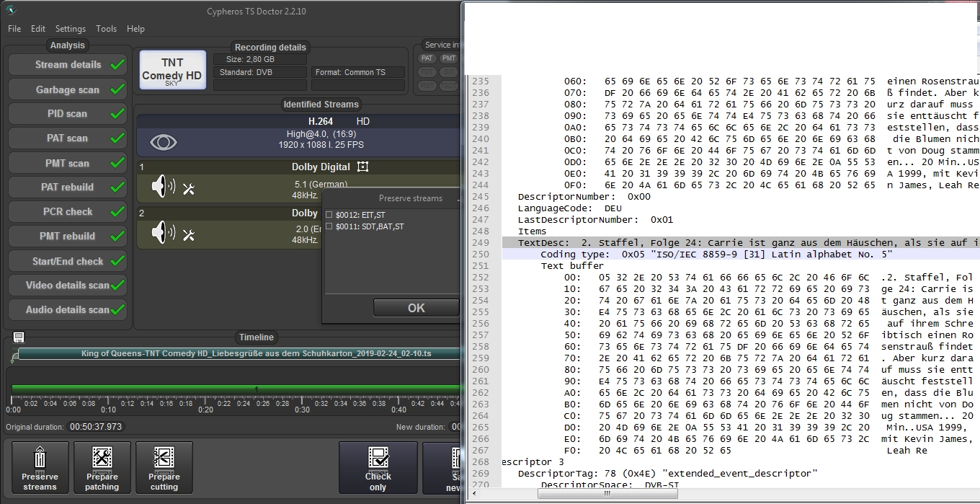This screenshot has width=980, height=504.
Task: Open the File menu
Action: tap(14, 29)
